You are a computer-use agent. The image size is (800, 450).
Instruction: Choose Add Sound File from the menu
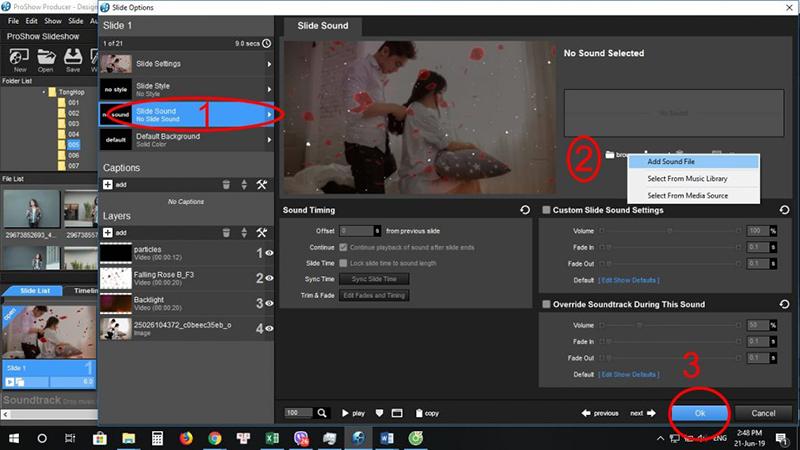pos(693,161)
